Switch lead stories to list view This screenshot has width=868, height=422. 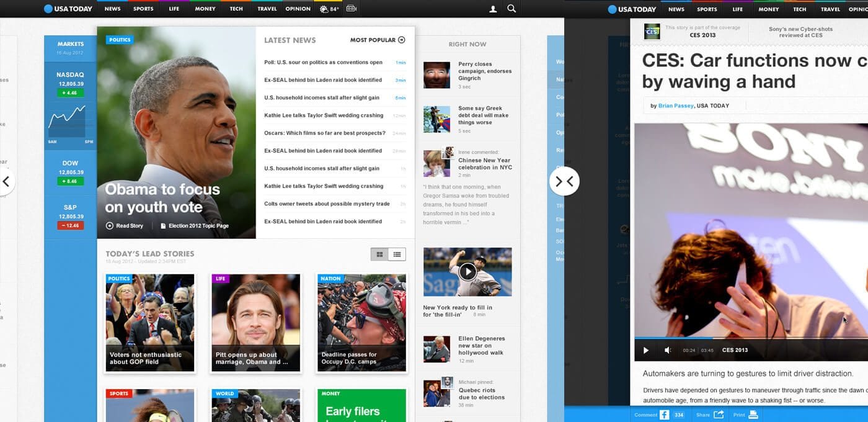tap(397, 254)
